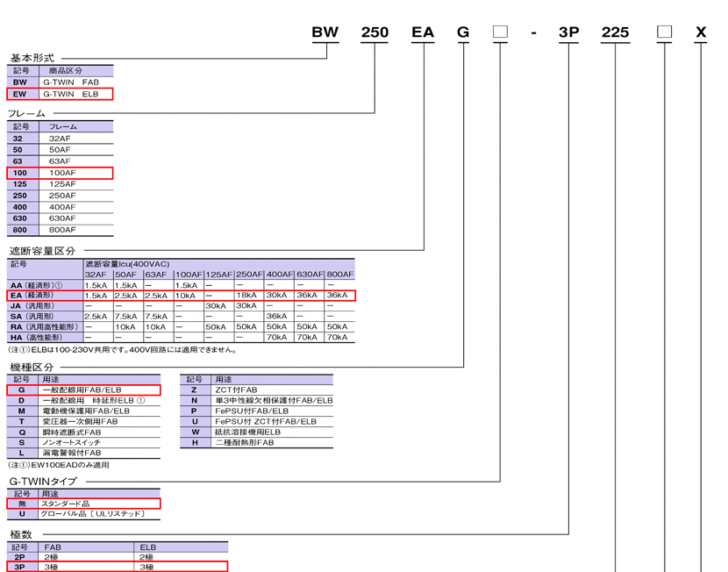Select the "G-TWINタイプ" section heading
The image size is (728, 572).
(x=43, y=481)
